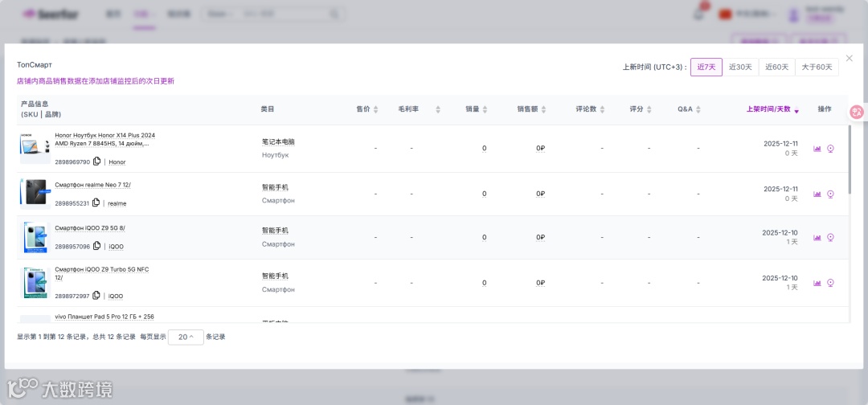This screenshot has height=405, width=868.
Task: Click 2025-12-11 date in Honor row
Action: click(780, 143)
